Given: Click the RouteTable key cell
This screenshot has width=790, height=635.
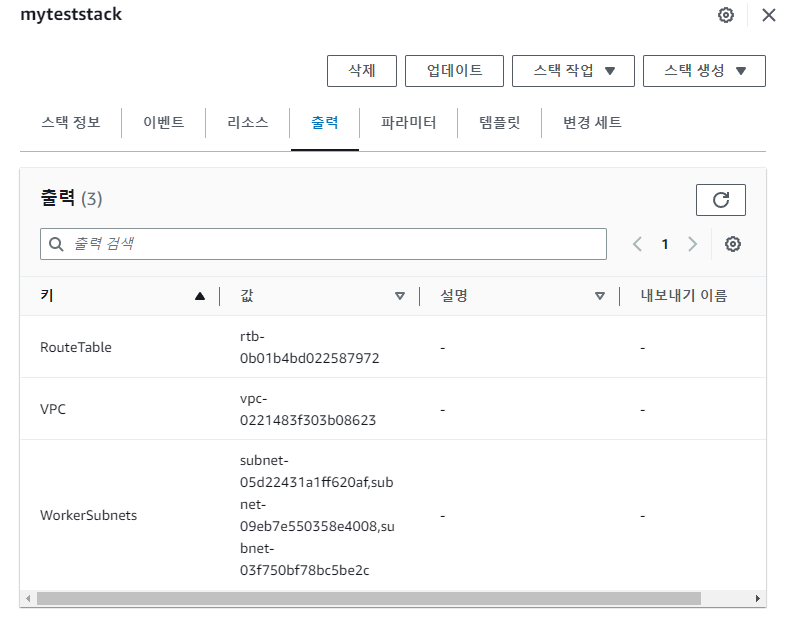Looking at the screenshot, I should tap(76, 347).
